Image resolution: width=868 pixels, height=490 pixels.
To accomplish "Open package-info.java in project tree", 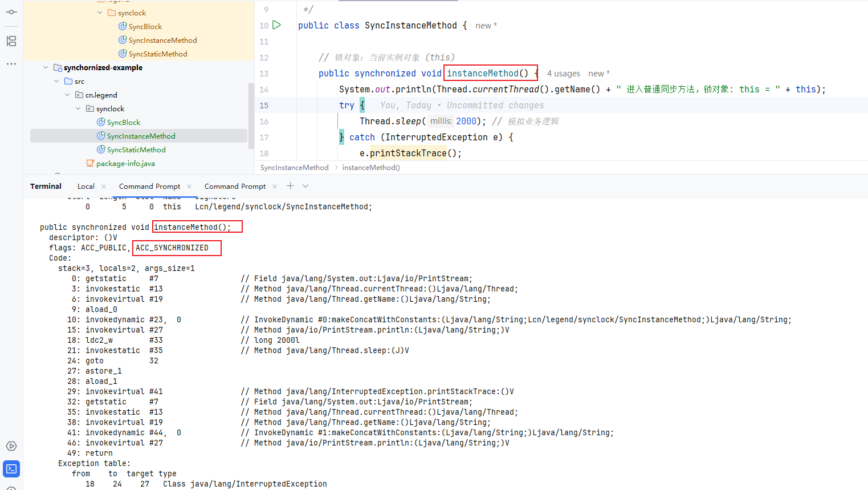I will point(125,163).
